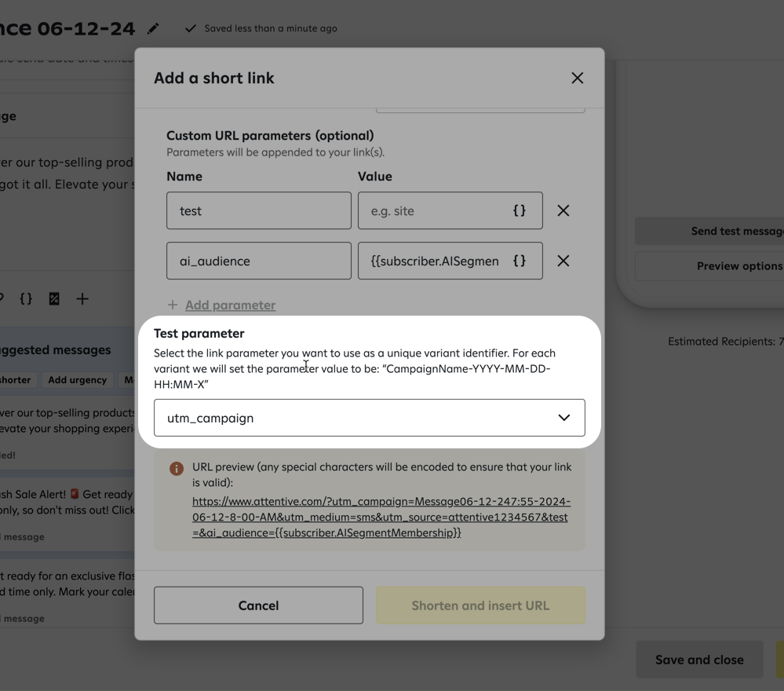Viewport: 784px width, 691px height.
Task: Open the URL preview link
Action: pyautogui.click(x=381, y=517)
